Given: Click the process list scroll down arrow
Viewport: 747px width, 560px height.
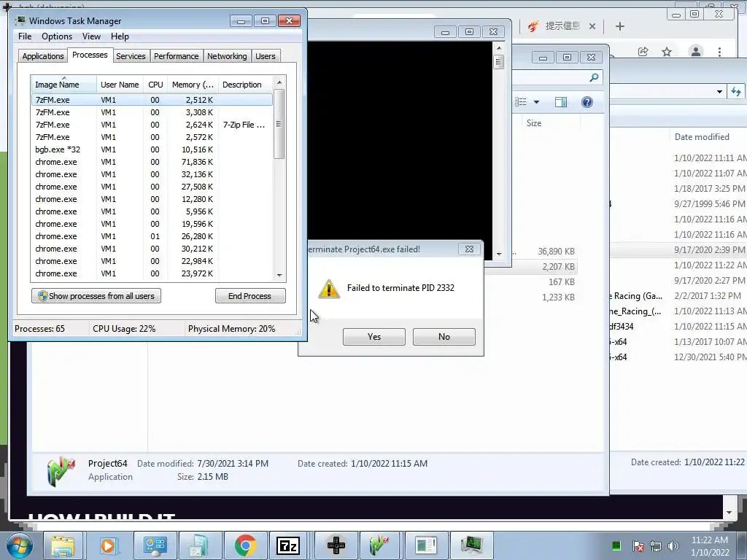Looking at the screenshot, I should (279, 275).
